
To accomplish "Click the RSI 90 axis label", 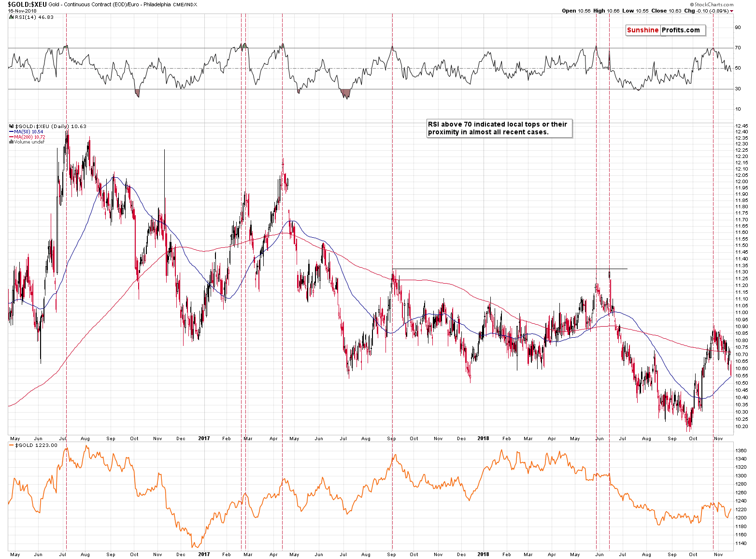I will (738, 28).
